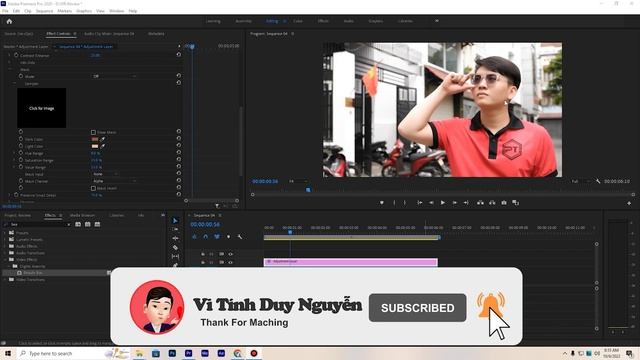Click the Light Color swatch

point(95,146)
